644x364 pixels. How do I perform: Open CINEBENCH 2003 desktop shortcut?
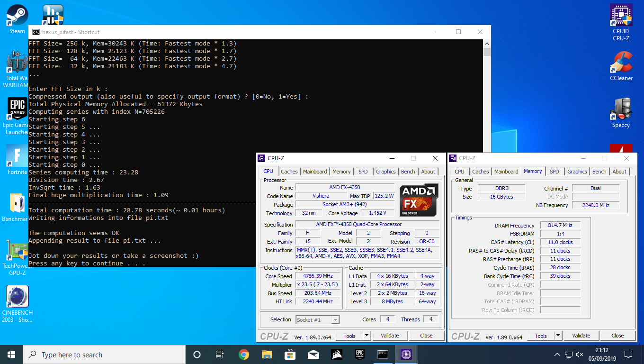(x=17, y=304)
